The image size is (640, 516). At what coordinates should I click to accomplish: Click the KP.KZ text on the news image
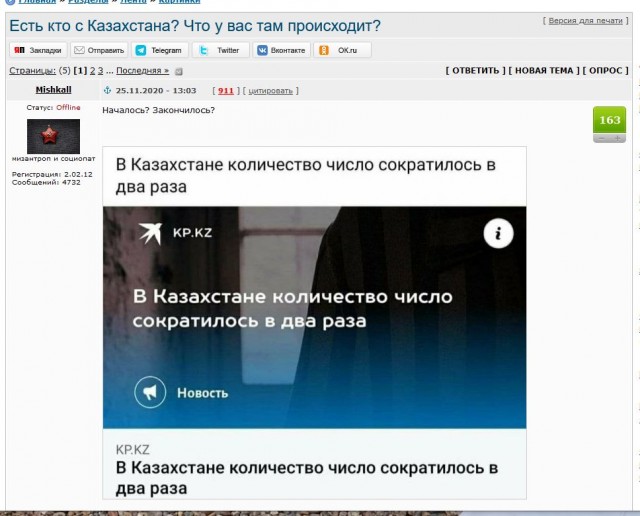coord(192,233)
